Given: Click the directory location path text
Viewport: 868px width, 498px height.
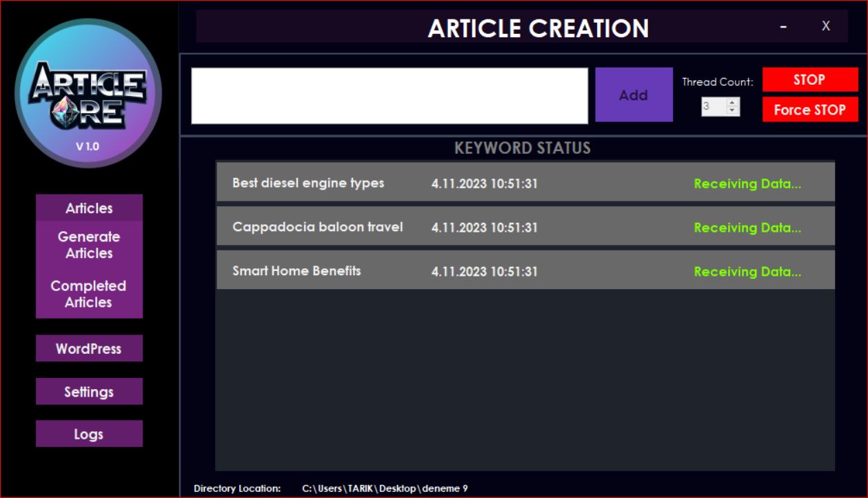Looking at the screenshot, I should point(385,488).
